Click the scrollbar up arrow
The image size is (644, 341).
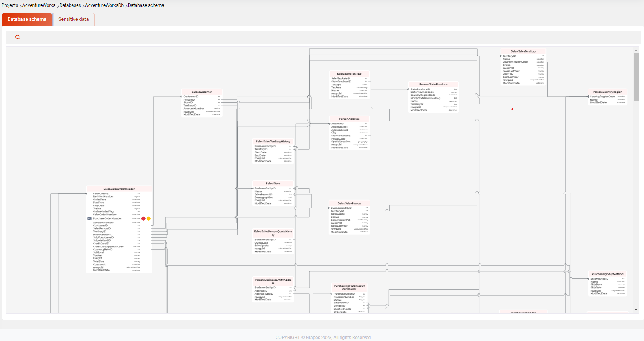(x=636, y=50)
